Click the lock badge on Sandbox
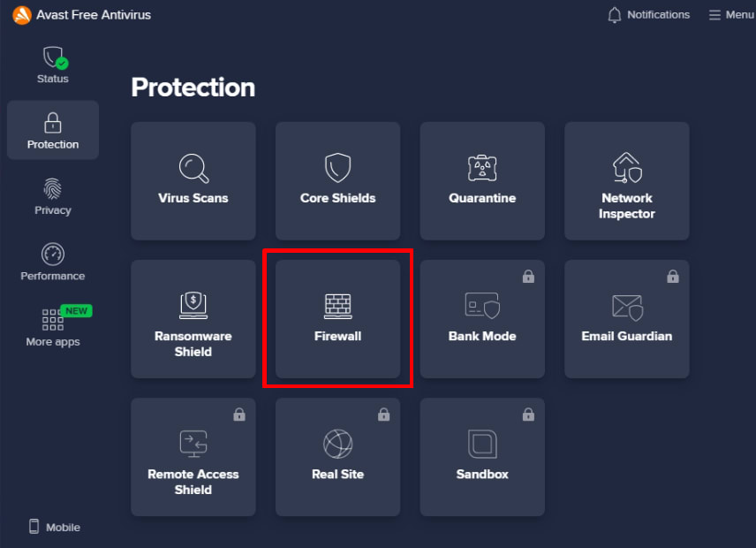Image resolution: width=756 pixels, height=548 pixels. coord(528,415)
